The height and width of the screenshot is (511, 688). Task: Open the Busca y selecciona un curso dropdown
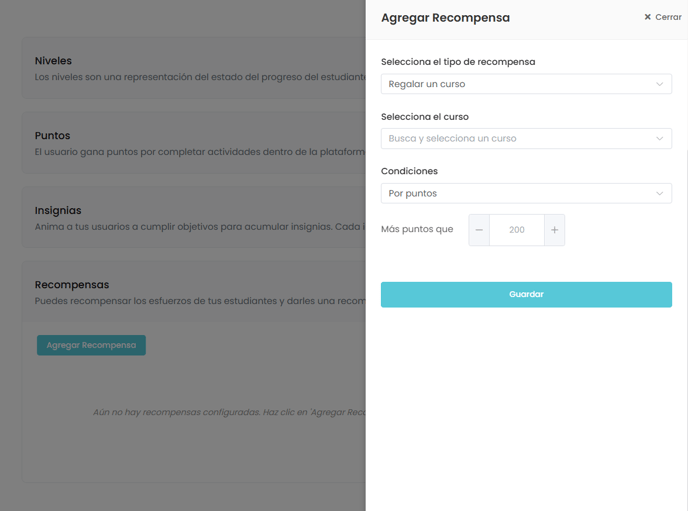526,139
